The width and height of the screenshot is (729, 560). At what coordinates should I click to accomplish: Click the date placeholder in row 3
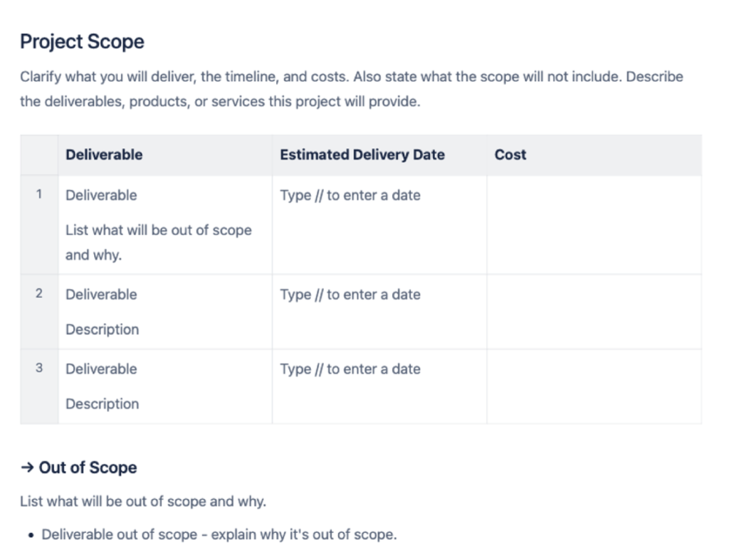pyautogui.click(x=350, y=369)
